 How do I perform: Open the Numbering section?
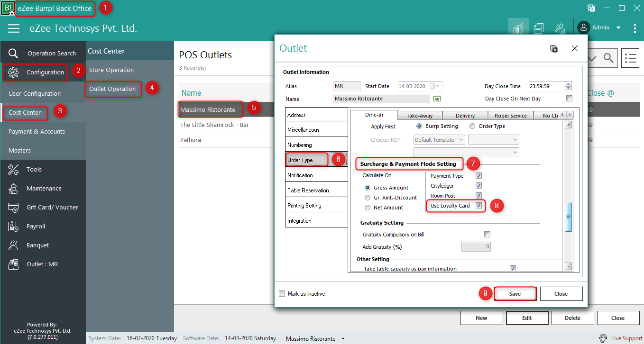click(x=316, y=145)
